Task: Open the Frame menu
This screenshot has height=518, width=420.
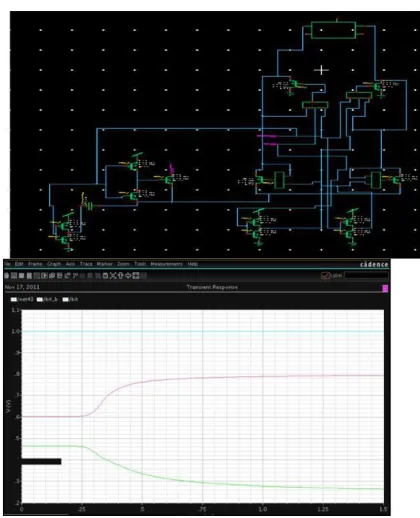Action: coord(35,264)
